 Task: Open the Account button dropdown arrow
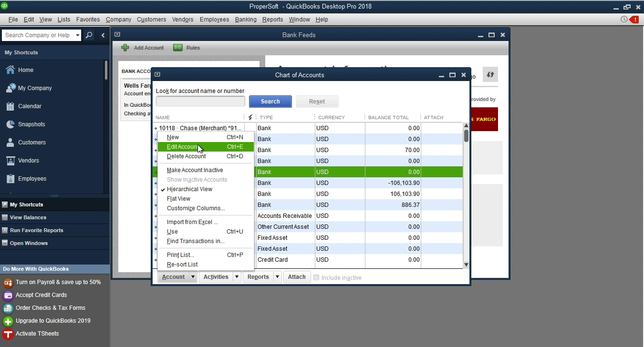(x=193, y=277)
